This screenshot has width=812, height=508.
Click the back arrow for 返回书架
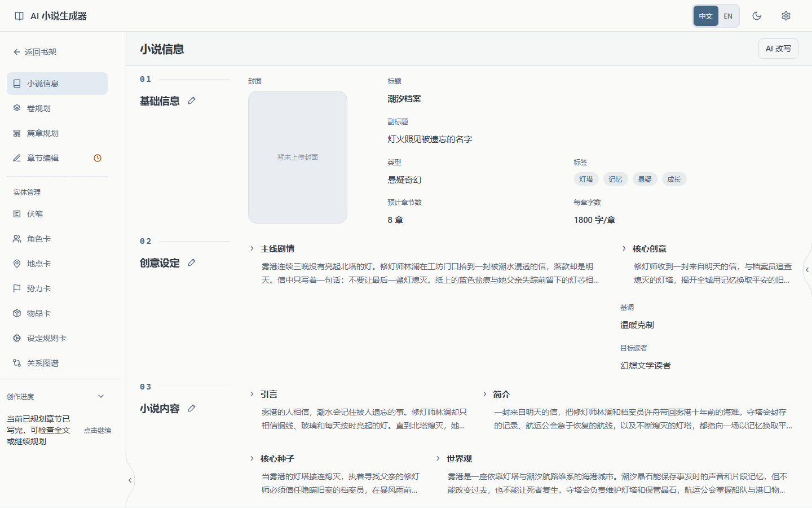[x=17, y=52]
